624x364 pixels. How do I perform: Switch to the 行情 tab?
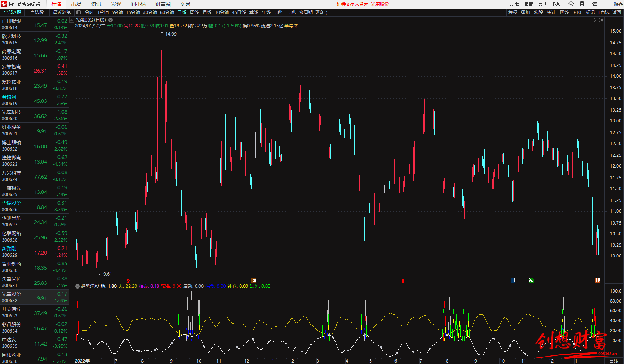[x=56, y=4]
